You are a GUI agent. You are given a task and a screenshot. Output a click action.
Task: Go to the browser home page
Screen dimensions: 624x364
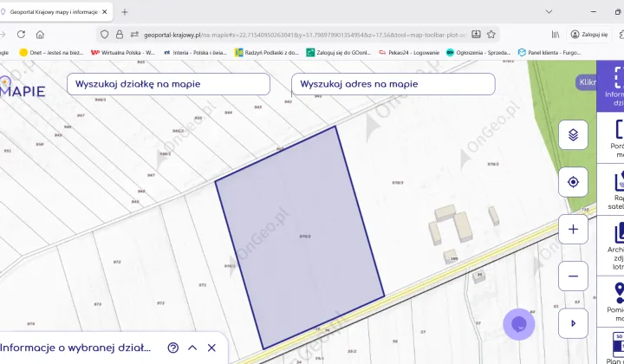pyautogui.click(x=40, y=35)
